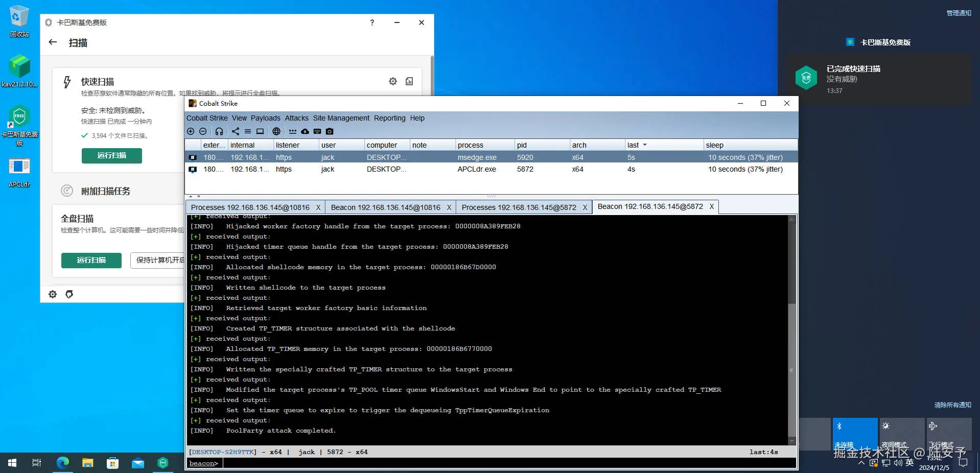Screen dimensions: 980x473
Task: Toggle the airplane mode quick action tile
Action: 949,434
